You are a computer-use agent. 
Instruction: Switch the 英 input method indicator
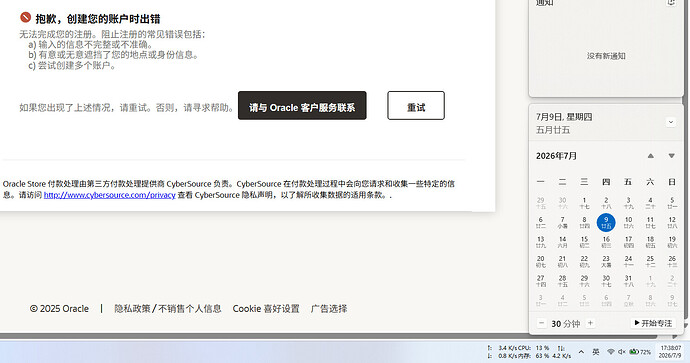(x=595, y=352)
